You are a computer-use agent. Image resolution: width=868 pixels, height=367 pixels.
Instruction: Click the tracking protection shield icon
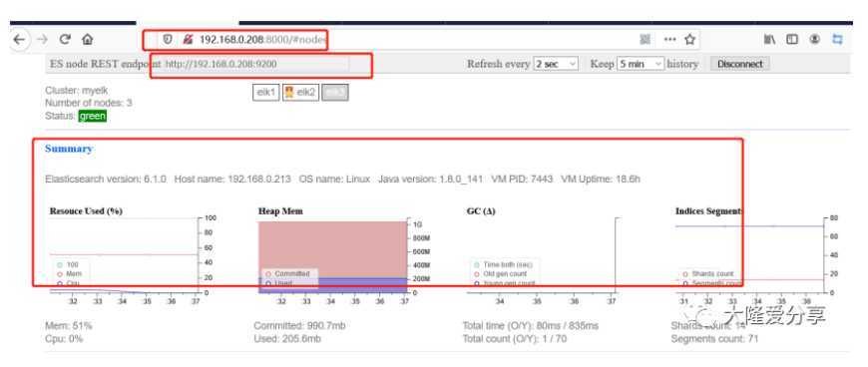click(168, 39)
